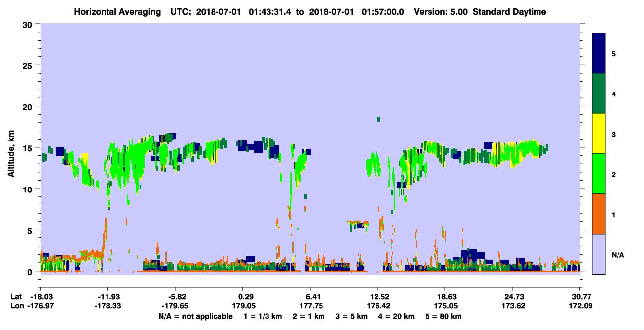
Task: Click the dark blue level 5 color swatch
Action: (599, 53)
